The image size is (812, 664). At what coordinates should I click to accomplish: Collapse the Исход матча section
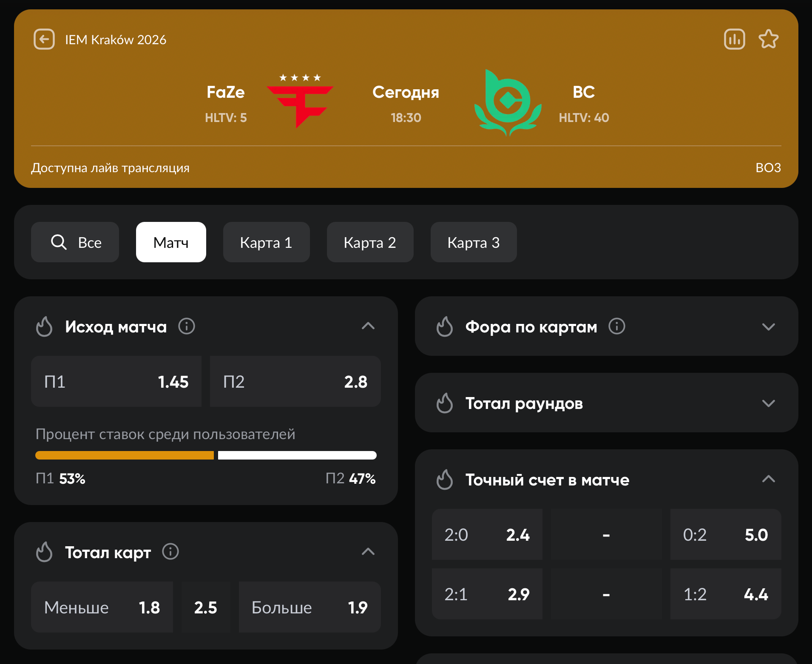point(368,326)
